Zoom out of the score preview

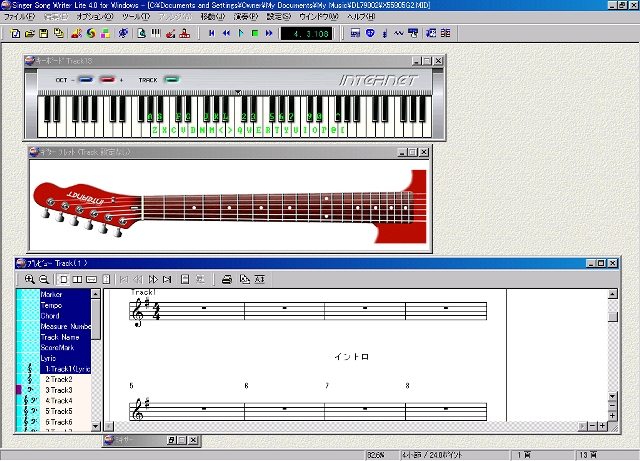click(44, 279)
